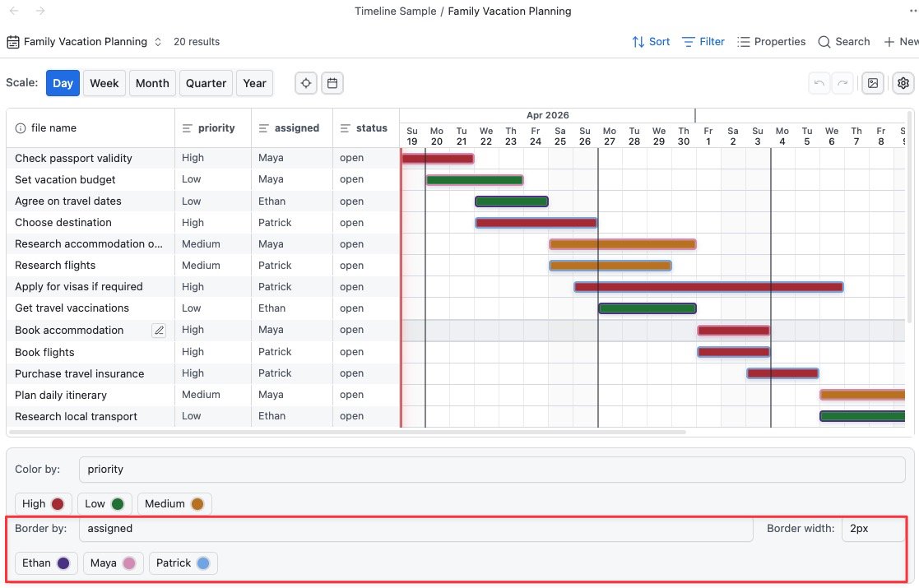Click the redo arrow icon
This screenshot has width=919, height=588.
(842, 83)
